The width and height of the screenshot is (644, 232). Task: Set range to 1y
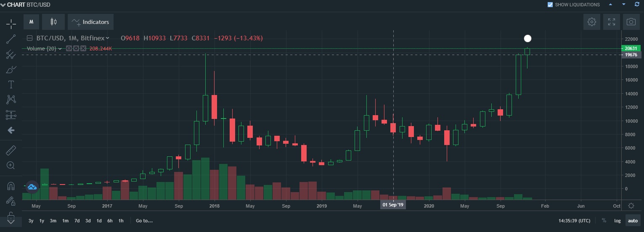[x=42, y=221]
